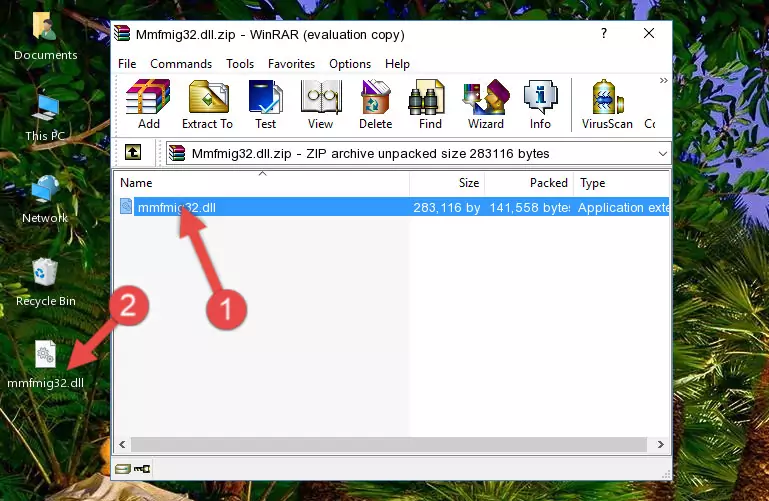This screenshot has width=769, height=501.
Task: Click the 283,116 size cell
Action: (x=447, y=207)
